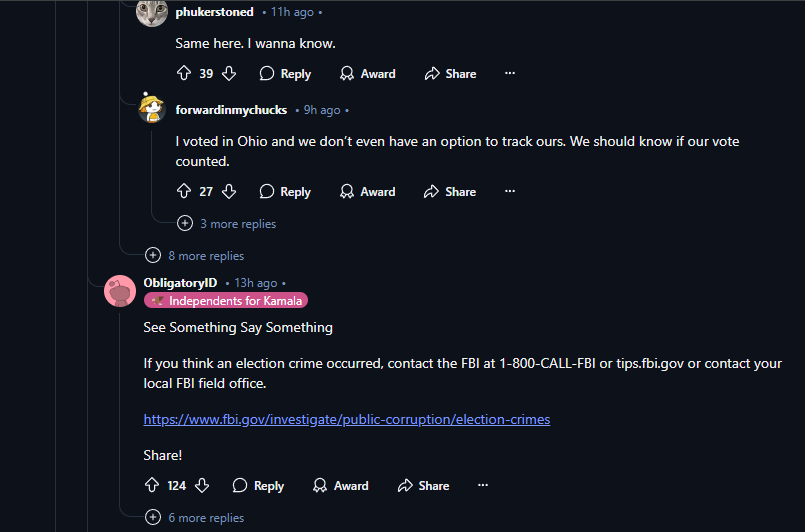Open ObligatoryID's user profile
Viewport: 805px width, 532px height.
coord(180,283)
